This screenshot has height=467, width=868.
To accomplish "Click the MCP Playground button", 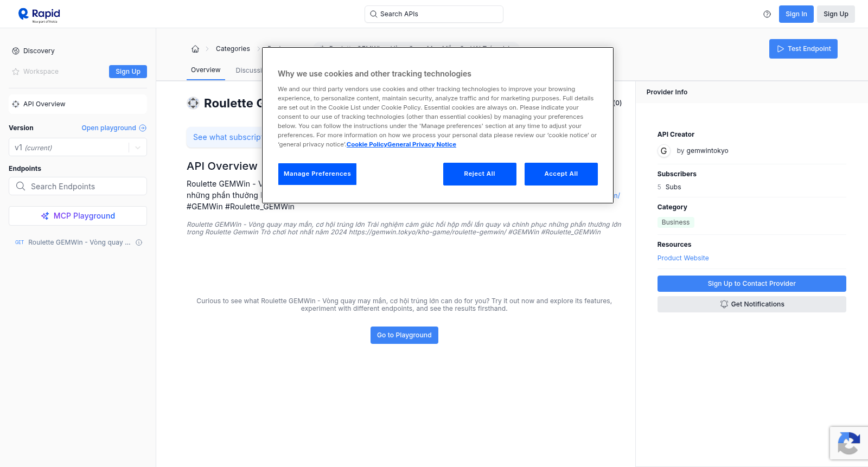I will [x=78, y=216].
